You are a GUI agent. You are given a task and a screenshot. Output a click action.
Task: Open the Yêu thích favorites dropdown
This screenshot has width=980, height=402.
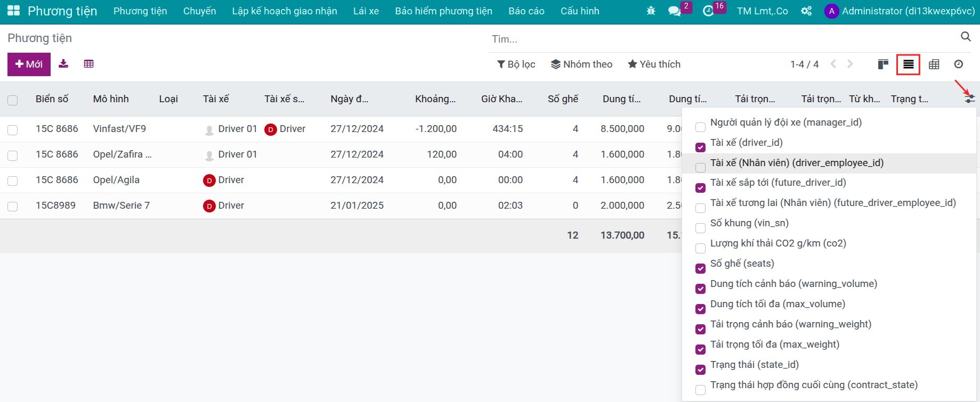click(654, 64)
